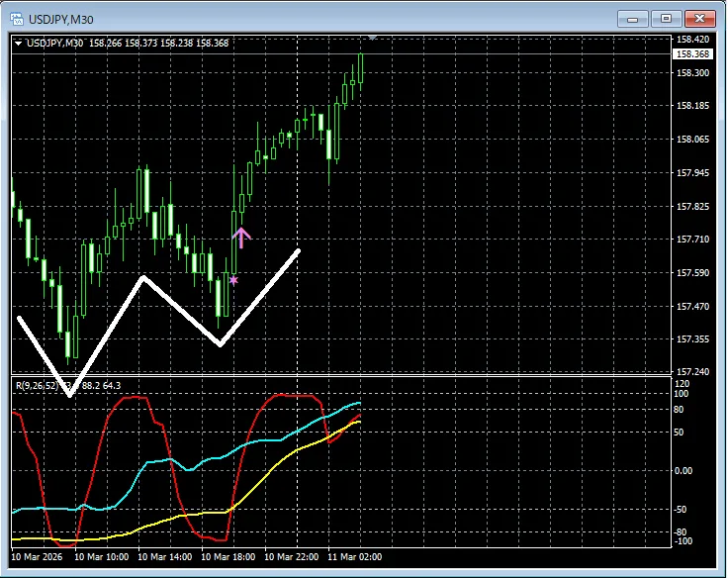This screenshot has width=728, height=578.
Task: Minimize the USDJPY,M30 chart window
Action: [x=634, y=18]
